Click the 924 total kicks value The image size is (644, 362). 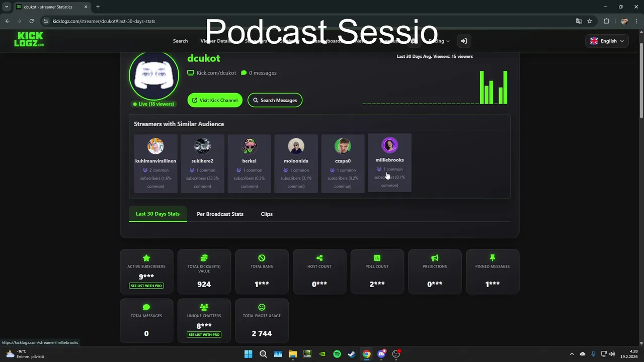(x=204, y=284)
